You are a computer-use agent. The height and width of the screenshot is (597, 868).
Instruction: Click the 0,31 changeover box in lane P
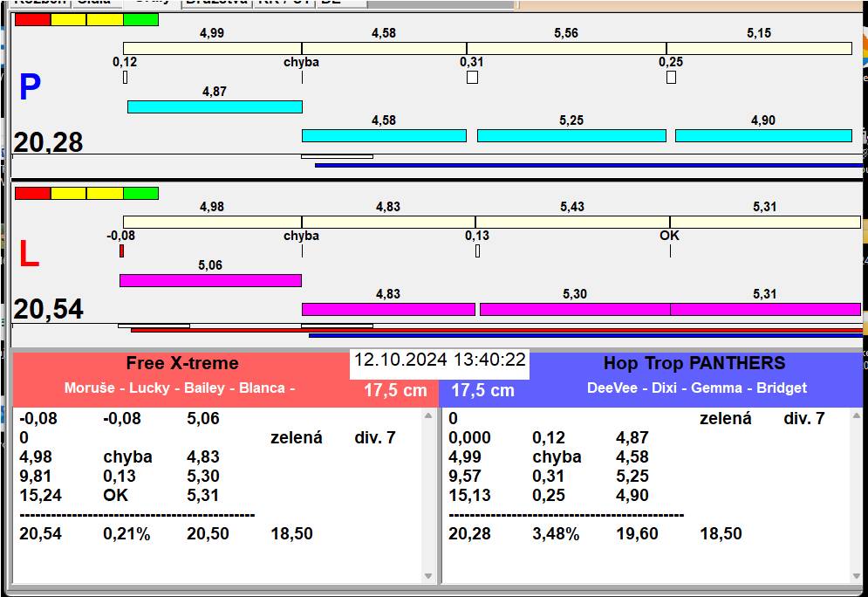(x=472, y=77)
